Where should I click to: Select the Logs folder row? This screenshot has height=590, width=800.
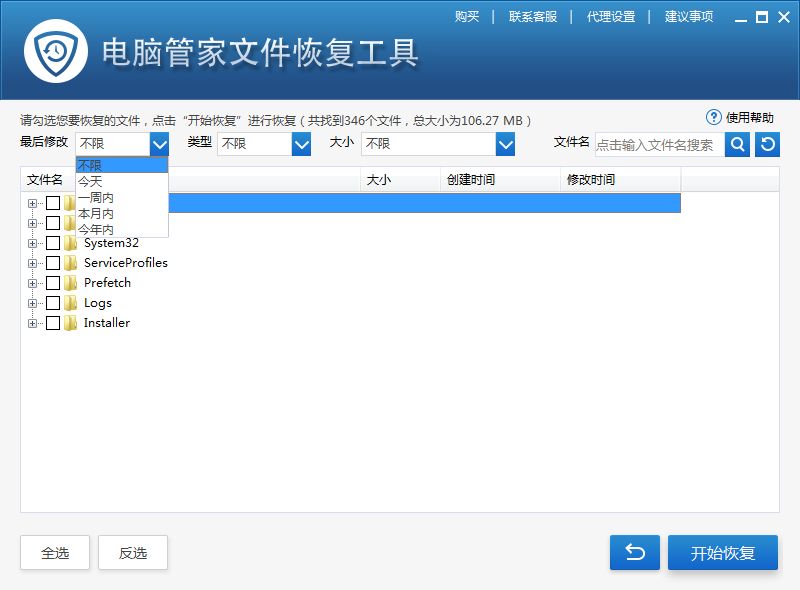97,303
